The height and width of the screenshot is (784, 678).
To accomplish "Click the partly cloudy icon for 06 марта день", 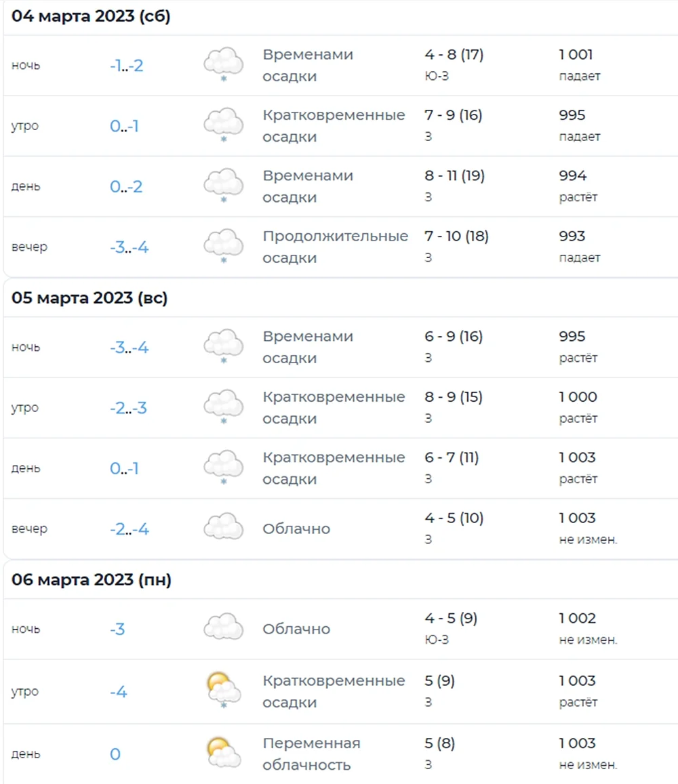I will click(x=223, y=753).
